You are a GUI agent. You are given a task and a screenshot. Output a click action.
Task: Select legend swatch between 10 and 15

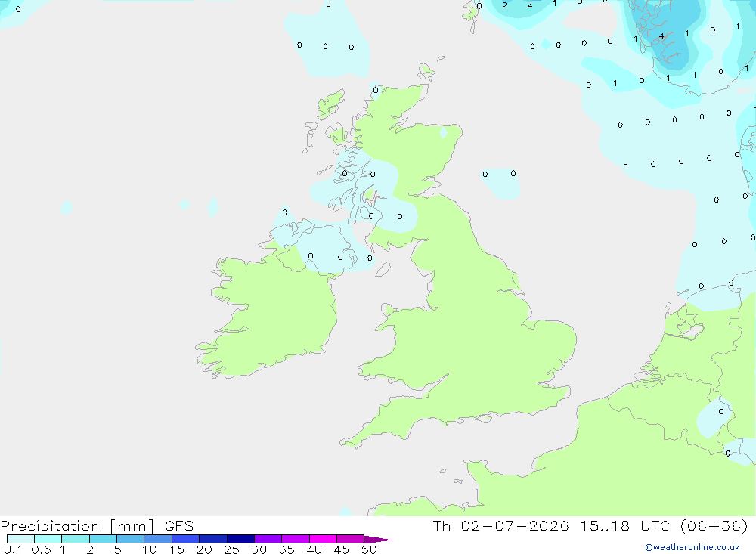coord(158,539)
